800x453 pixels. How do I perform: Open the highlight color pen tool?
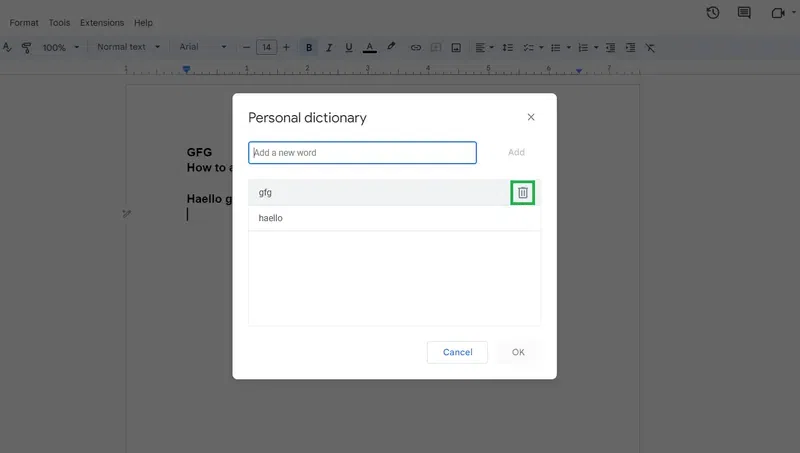(391, 47)
